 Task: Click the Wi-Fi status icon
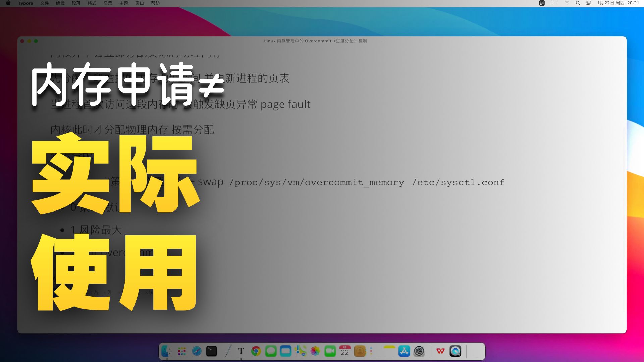tap(567, 3)
